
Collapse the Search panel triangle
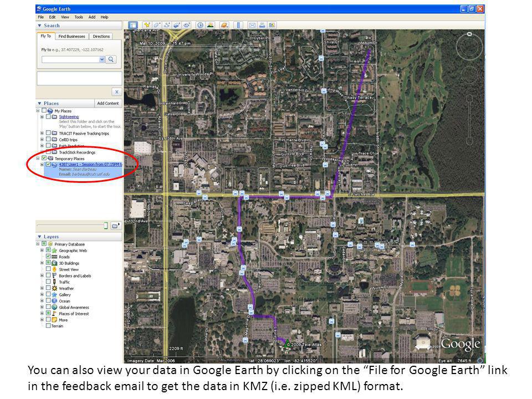(x=40, y=25)
